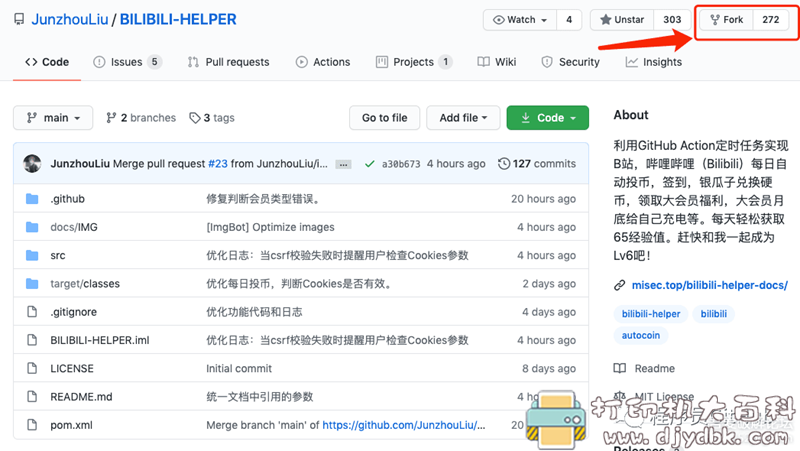Open commit hash a30b673

tap(401, 164)
